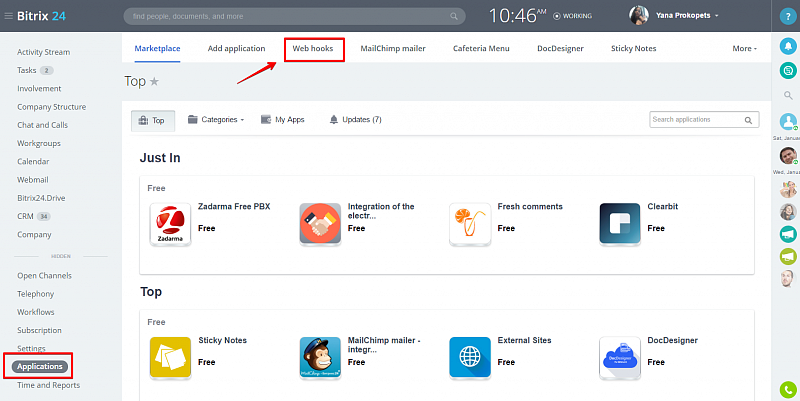Open the hamburger menu beside the Bitrix24 logo
800x401 pixels.
(x=8, y=16)
